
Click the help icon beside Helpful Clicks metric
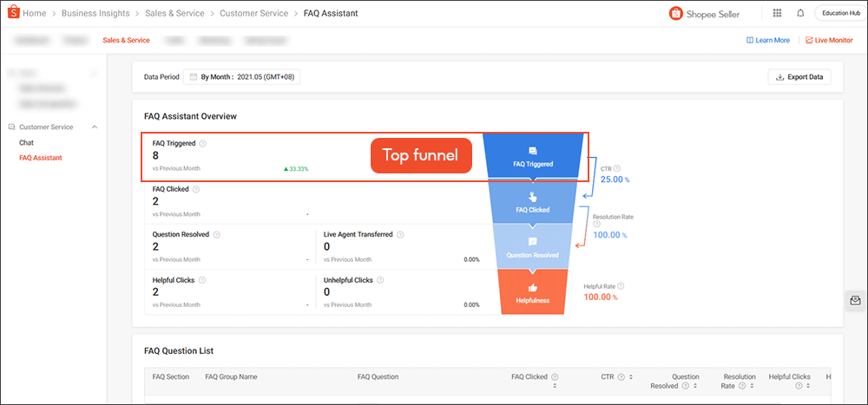[201, 280]
